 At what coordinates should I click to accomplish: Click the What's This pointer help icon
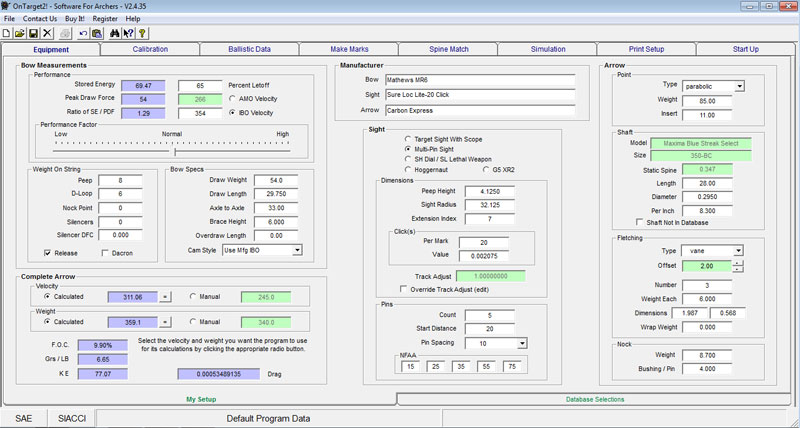click(128, 33)
